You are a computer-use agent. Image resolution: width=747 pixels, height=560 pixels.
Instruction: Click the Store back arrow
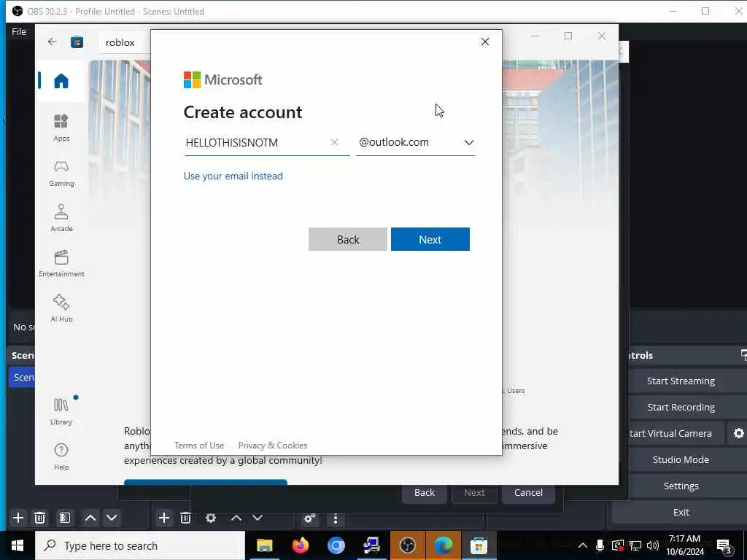click(53, 42)
